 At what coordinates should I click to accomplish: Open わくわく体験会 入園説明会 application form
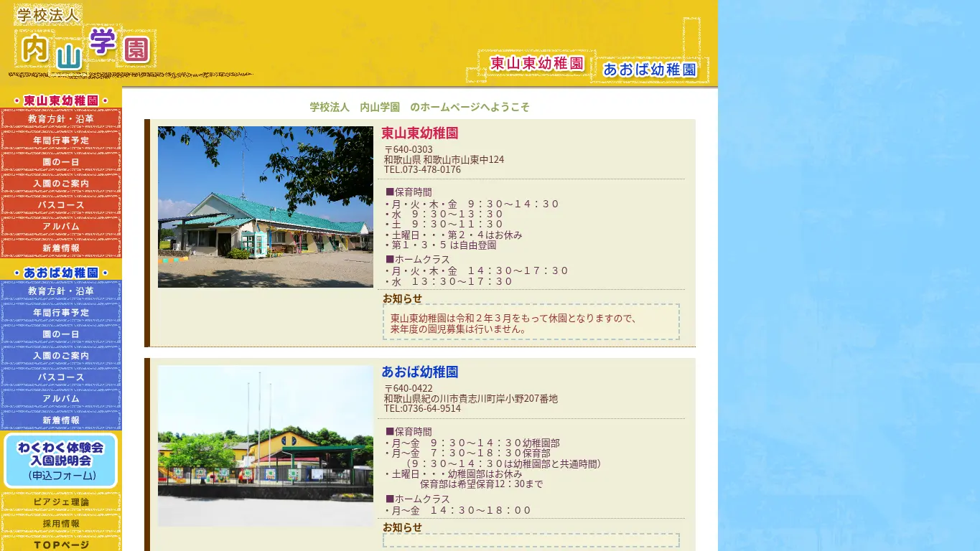[x=61, y=461]
